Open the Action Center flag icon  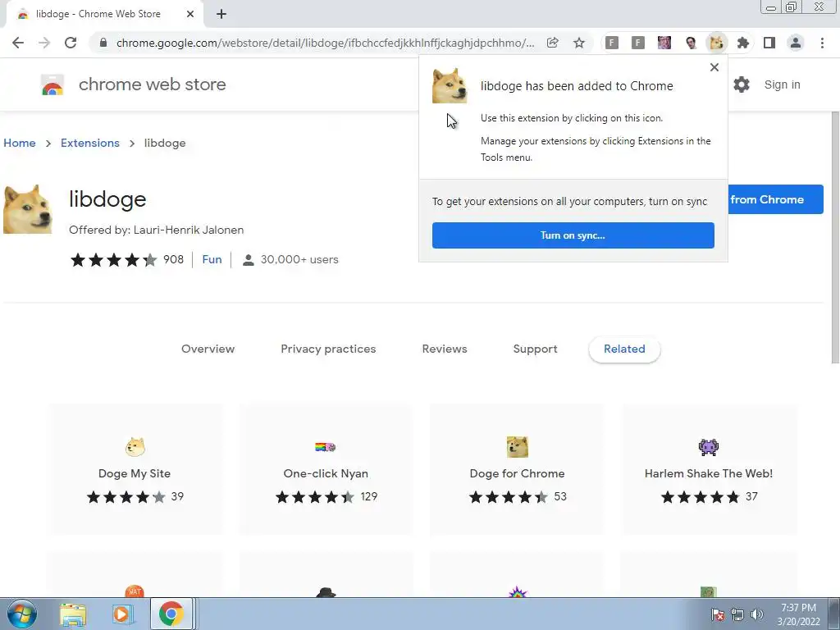pyautogui.click(x=718, y=614)
